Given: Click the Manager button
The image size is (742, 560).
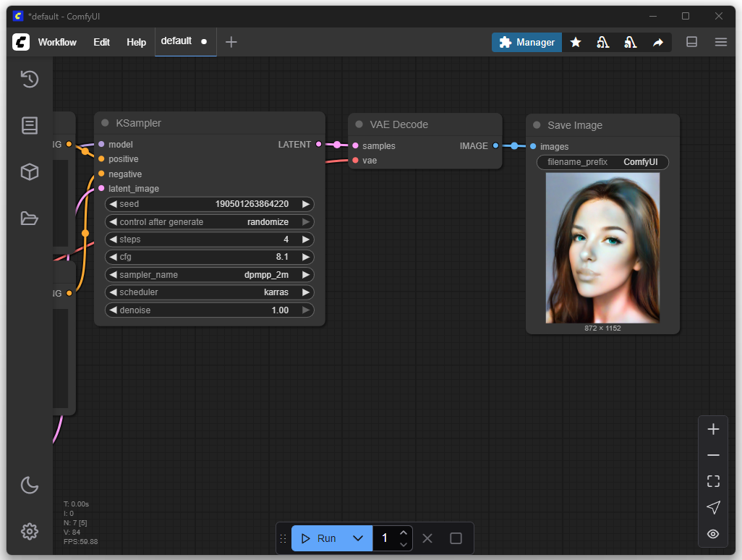Looking at the screenshot, I should click(x=526, y=42).
